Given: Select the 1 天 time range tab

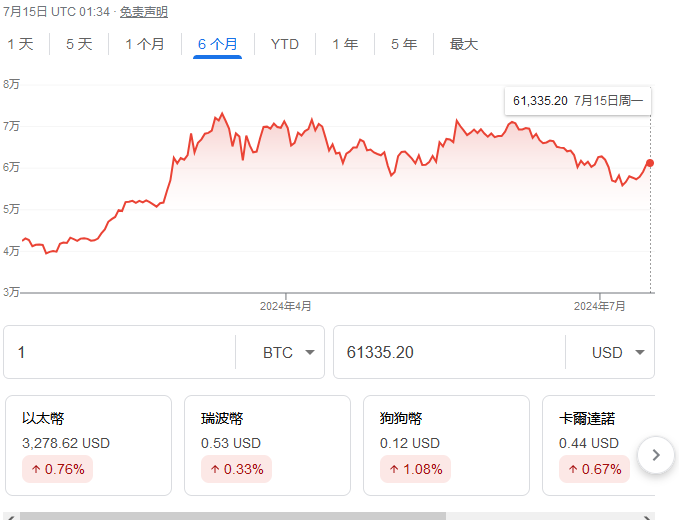Looking at the screenshot, I should (x=20, y=44).
